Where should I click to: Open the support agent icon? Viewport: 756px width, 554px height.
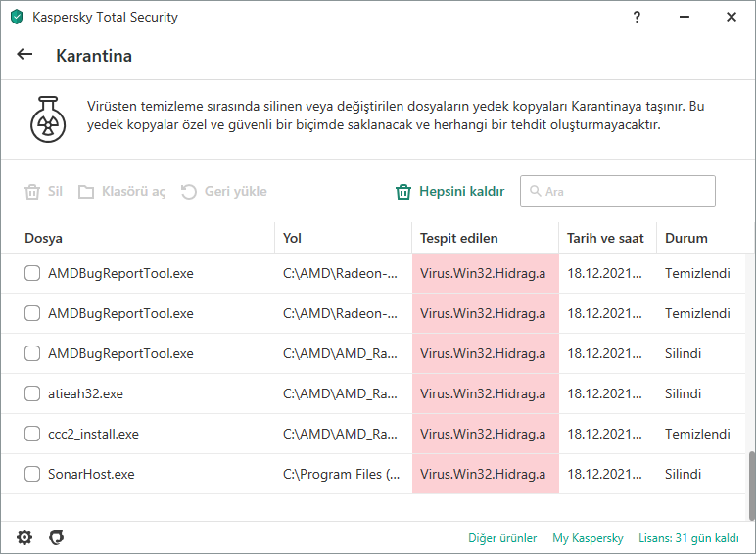click(57, 537)
